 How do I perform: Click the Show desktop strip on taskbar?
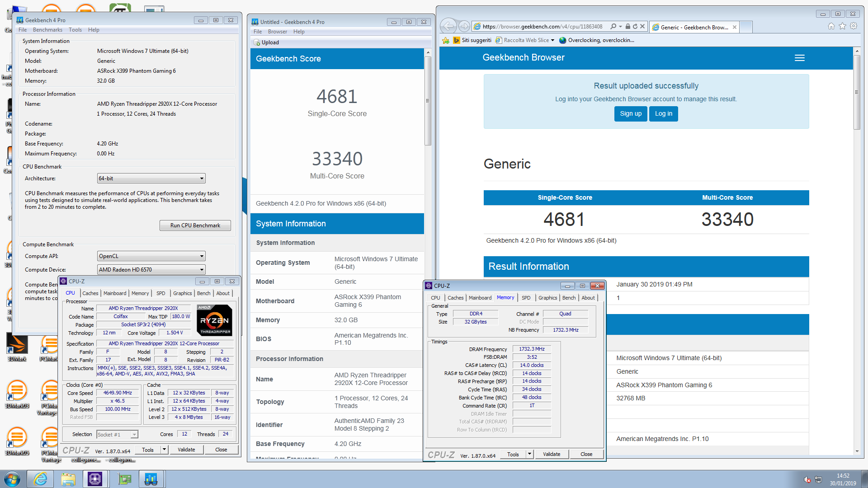pyautogui.click(x=864, y=479)
